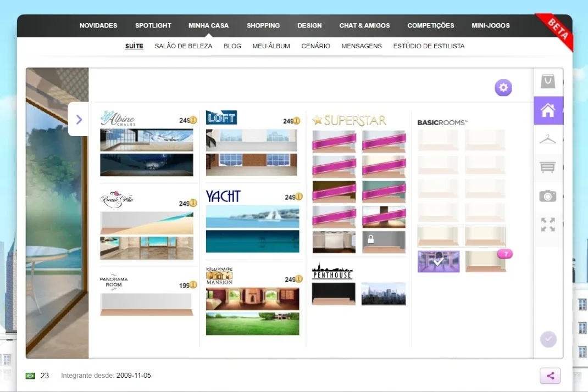Click the Penthouse skyline logo
588x392 pixels.
[x=332, y=271]
